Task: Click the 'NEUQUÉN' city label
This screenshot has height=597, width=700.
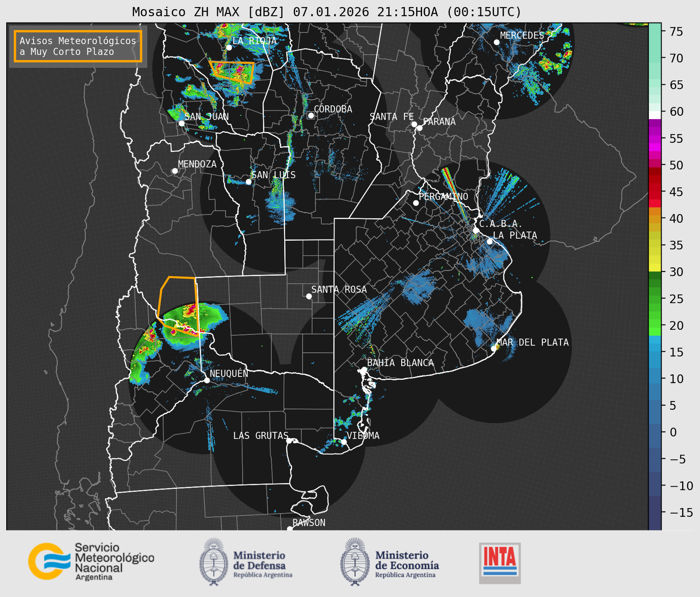Action: (229, 373)
